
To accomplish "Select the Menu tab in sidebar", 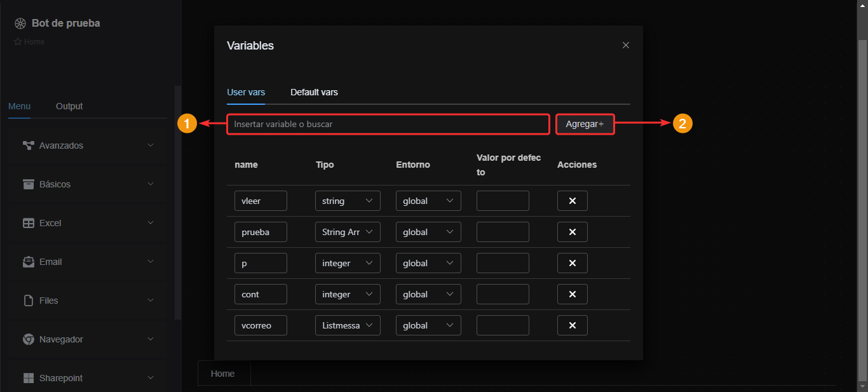I will (19, 106).
